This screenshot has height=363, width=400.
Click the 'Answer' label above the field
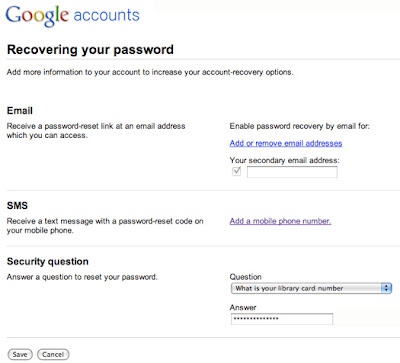[243, 307]
